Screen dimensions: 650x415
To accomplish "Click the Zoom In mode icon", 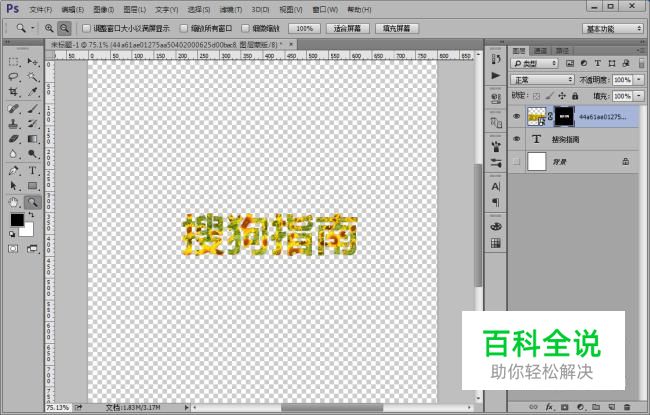I will tap(49, 28).
